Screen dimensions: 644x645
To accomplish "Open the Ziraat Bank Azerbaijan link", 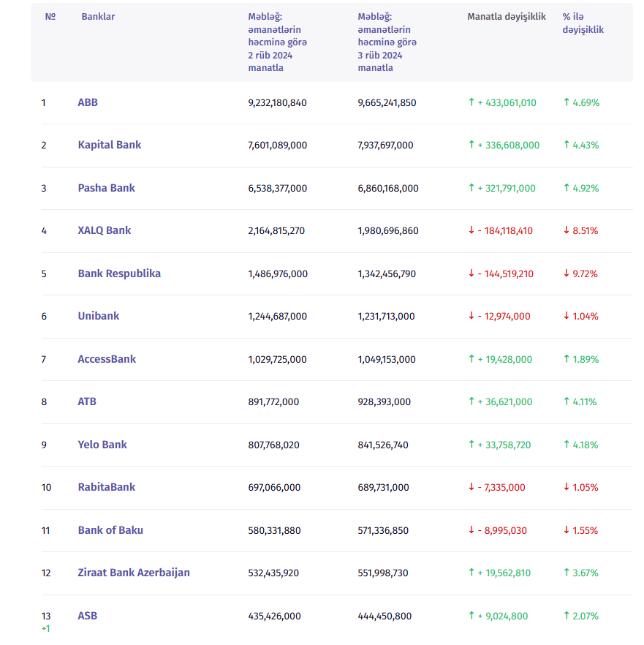I will tap(134, 573).
